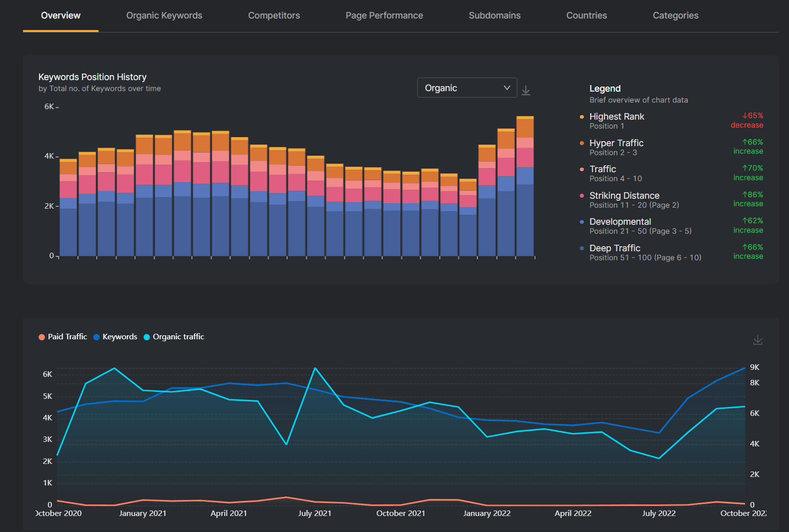Click the Keywords Position History title
This screenshot has width=789, height=532.
tap(93, 77)
